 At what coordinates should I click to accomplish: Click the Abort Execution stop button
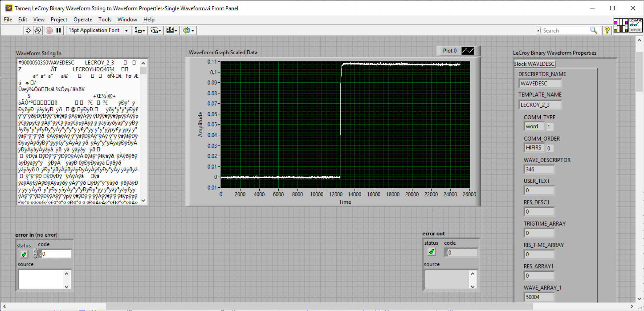pyautogui.click(x=49, y=30)
